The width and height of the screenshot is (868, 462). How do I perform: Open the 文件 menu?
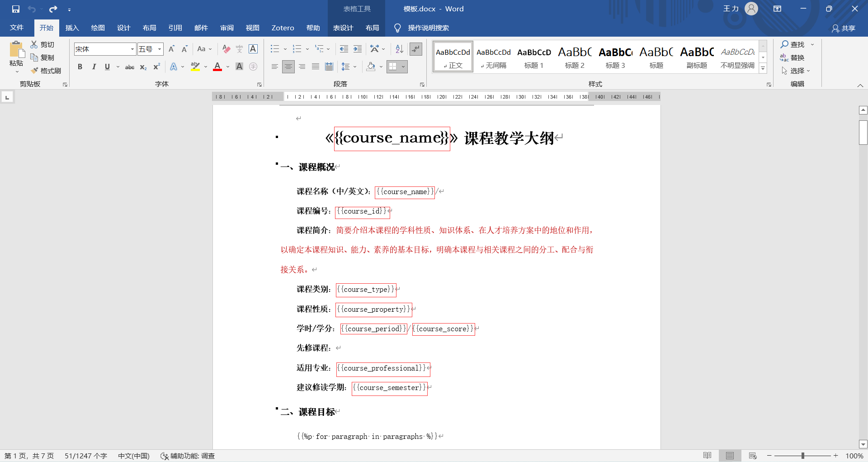click(x=17, y=28)
